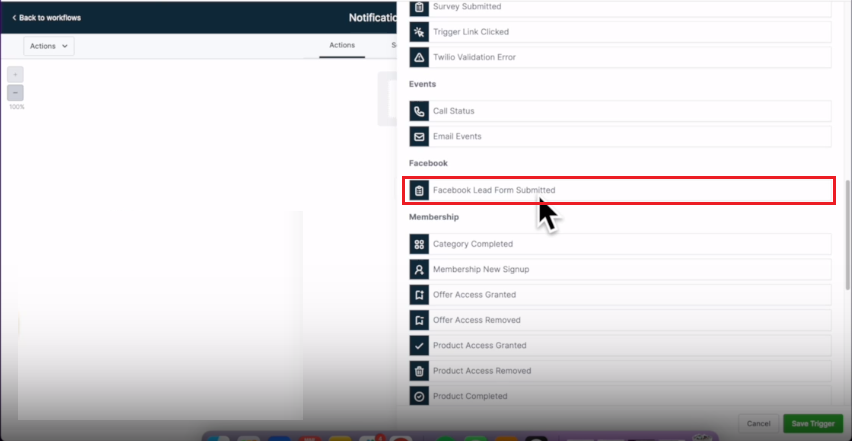The height and width of the screenshot is (441, 852).
Task: Select the Category Completed trigger
Action: coord(620,244)
